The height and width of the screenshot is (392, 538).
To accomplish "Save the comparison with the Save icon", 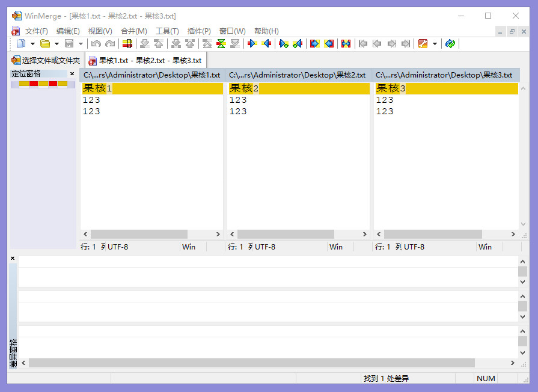I will [70, 43].
